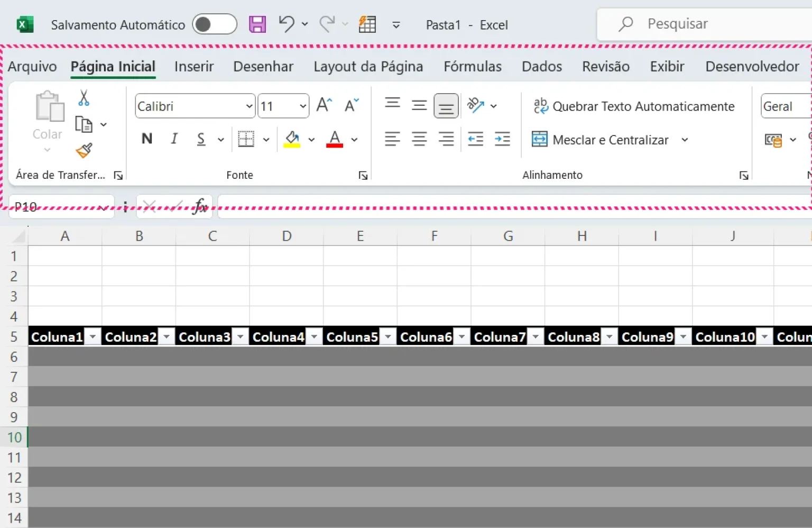Image resolution: width=812 pixels, height=528 pixels.
Task: Open the Geral number format box
Action: click(786, 106)
